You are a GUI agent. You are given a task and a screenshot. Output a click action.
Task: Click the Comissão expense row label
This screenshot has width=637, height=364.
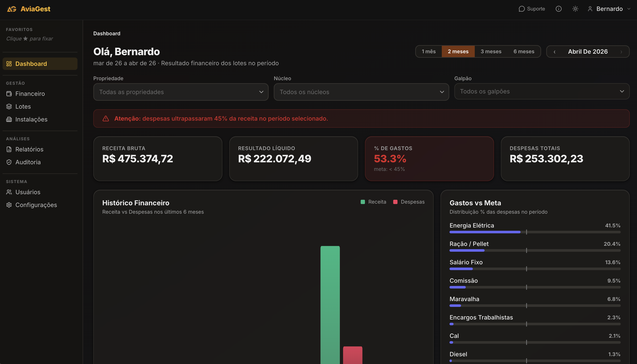[x=464, y=281]
